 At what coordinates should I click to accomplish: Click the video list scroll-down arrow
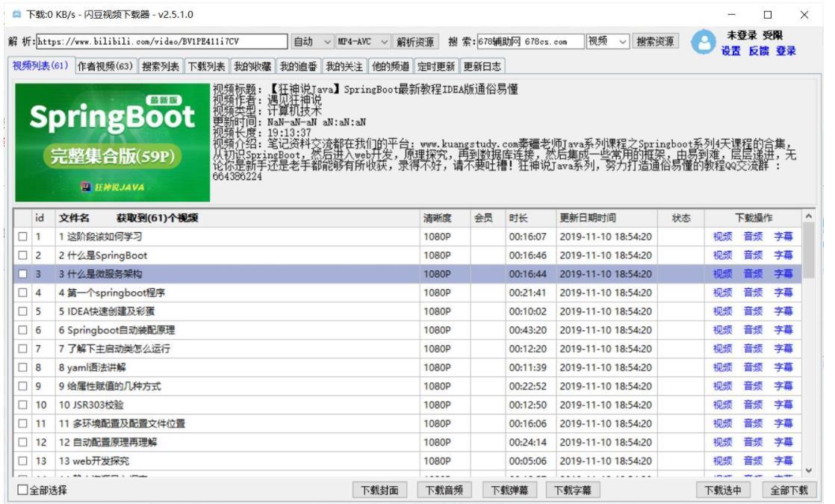808,470
